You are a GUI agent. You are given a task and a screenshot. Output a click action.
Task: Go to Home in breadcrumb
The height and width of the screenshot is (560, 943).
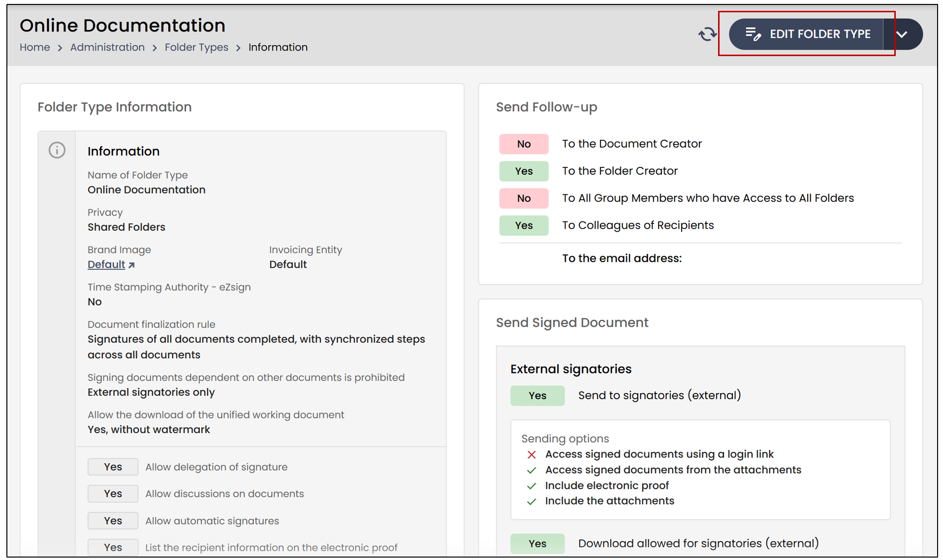pos(35,47)
